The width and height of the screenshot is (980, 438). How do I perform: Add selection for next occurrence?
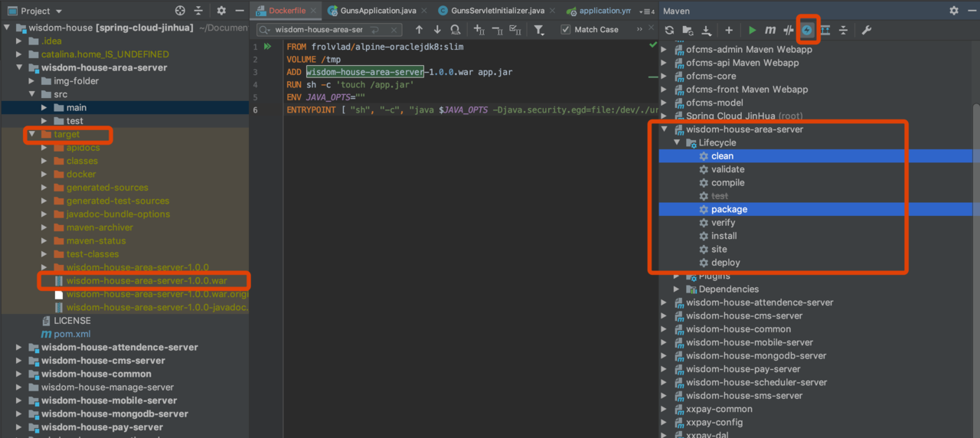[479, 30]
